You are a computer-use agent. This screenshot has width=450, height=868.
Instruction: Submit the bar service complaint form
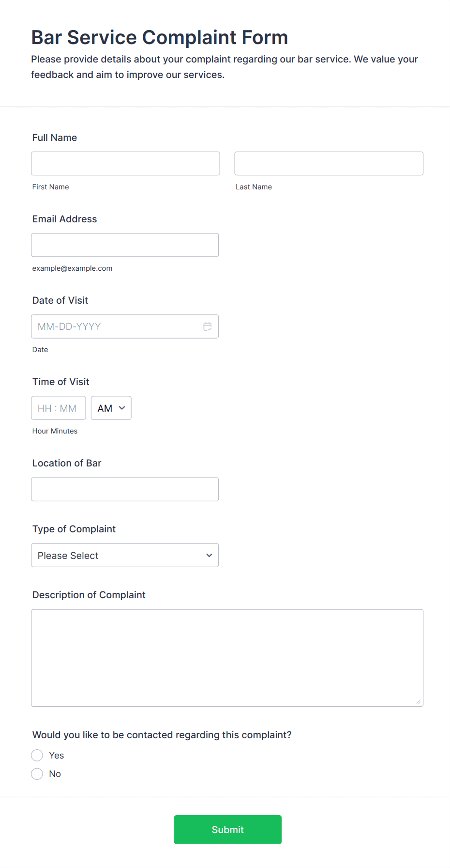227,829
